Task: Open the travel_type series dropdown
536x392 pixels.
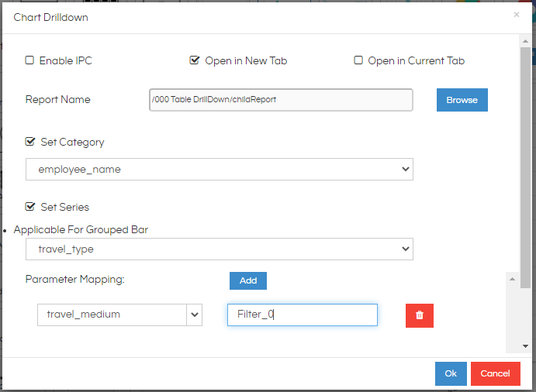Action: point(220,249)
